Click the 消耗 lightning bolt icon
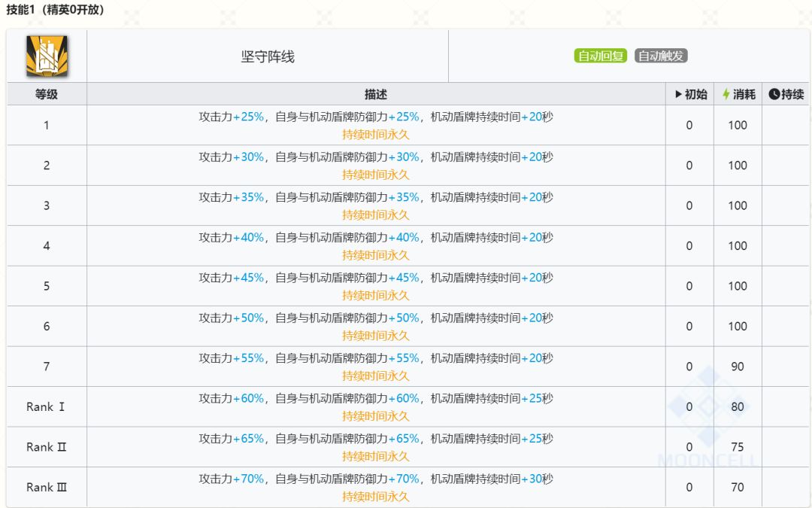The width and height of the screenshot is (812, 508). point(726,95)
